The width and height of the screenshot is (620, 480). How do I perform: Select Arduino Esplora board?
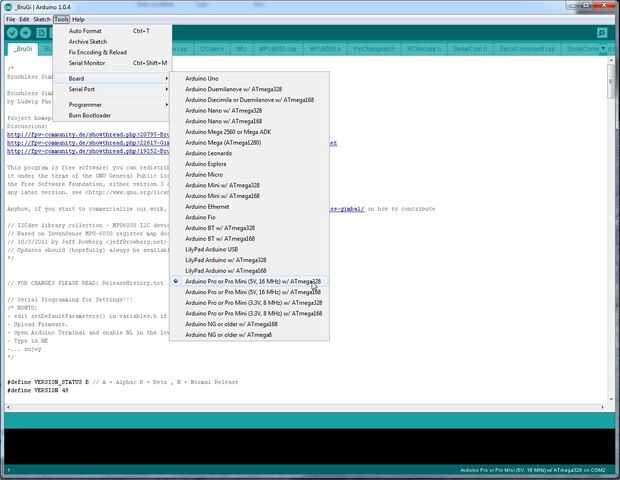pos(249,164)
